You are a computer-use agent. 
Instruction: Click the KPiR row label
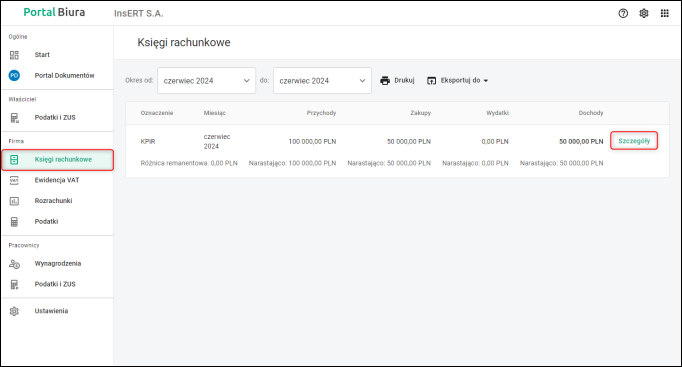pos(148,142)
